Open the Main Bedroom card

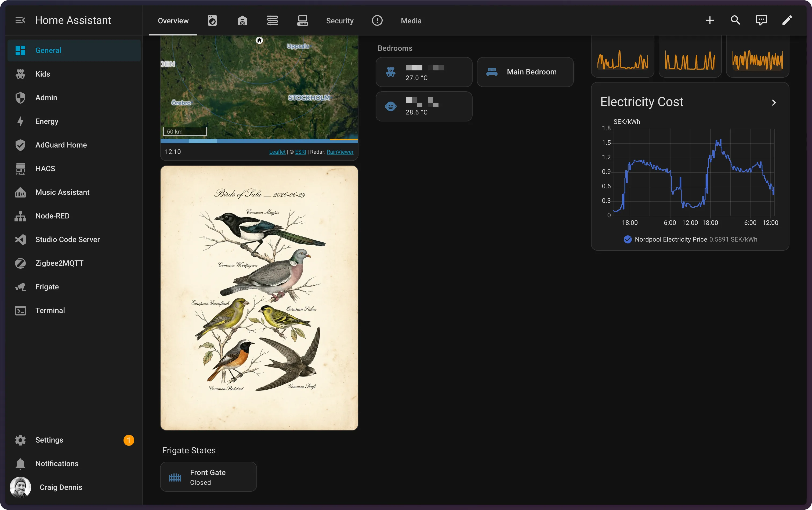pos(525,72)
